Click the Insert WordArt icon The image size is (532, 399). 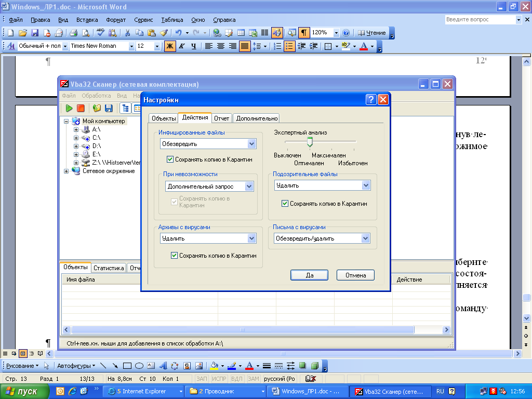click(x=163, y=366)
